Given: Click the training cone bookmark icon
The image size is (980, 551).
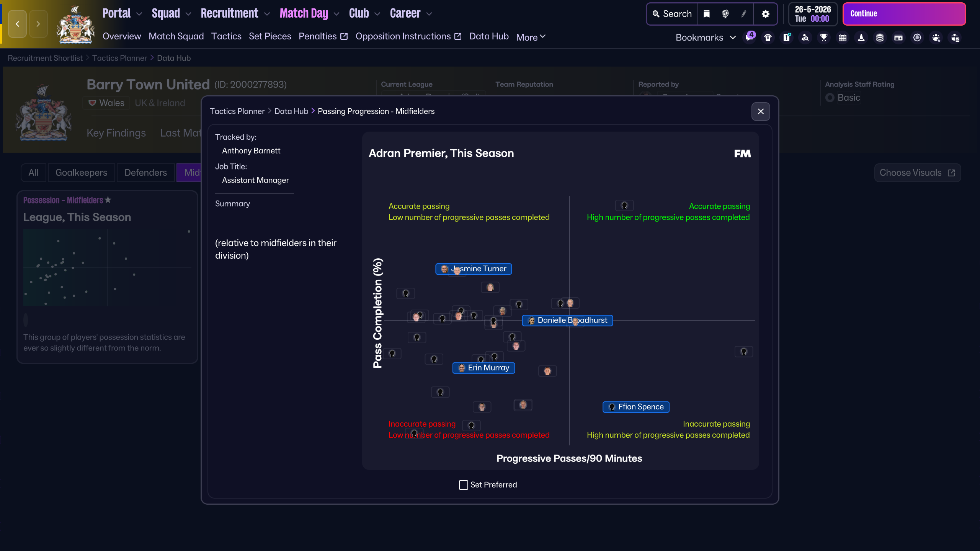Looking at the screenshot, I should pos(861,37).
